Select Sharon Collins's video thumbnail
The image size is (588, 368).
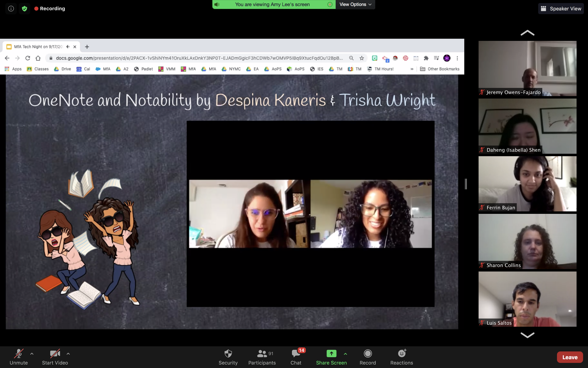(527, 241)
